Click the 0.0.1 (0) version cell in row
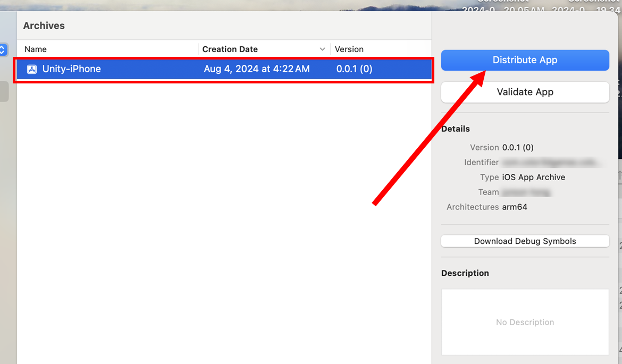 tap(354, 69)
